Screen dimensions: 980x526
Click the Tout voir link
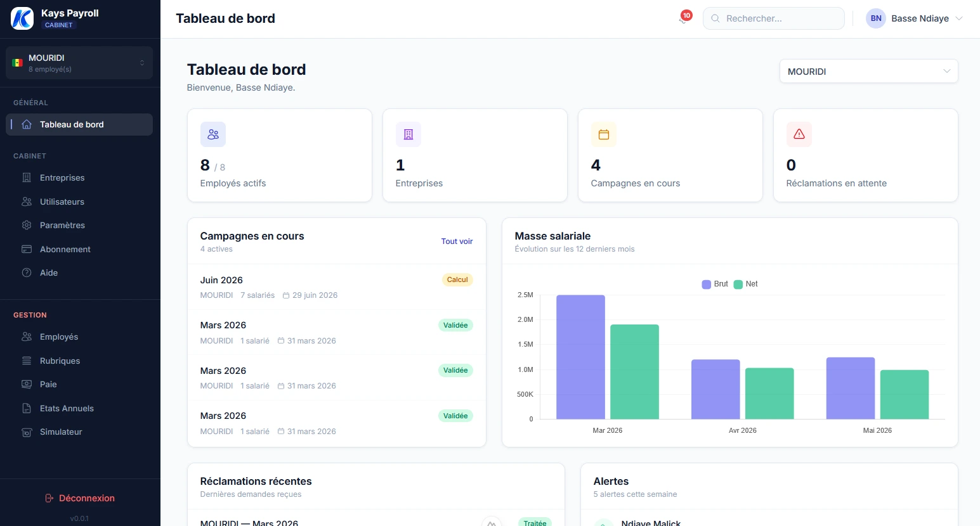[x=457, y=241]
